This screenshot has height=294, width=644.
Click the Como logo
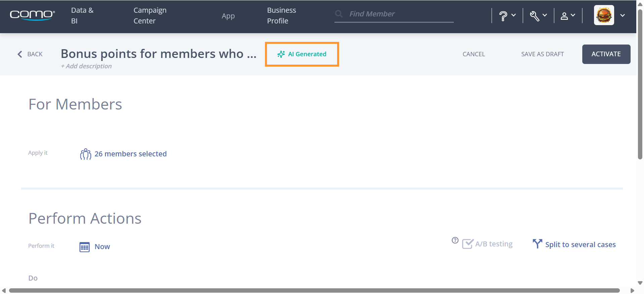coord(32,15)
